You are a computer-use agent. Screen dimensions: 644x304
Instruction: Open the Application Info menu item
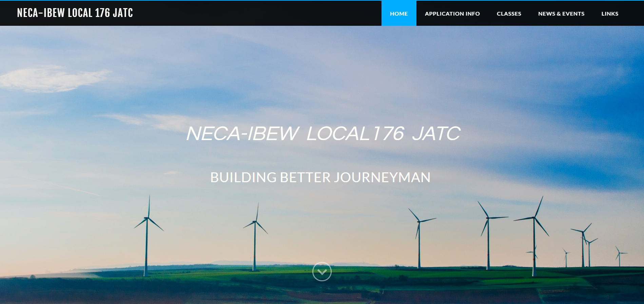click(452, 14)
